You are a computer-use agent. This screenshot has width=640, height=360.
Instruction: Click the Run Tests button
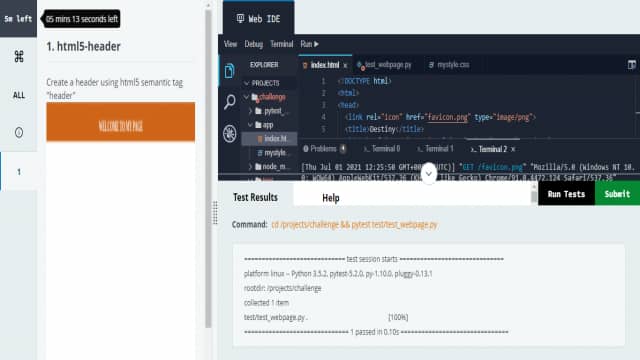pyautogui.click(x=566, y=194)
